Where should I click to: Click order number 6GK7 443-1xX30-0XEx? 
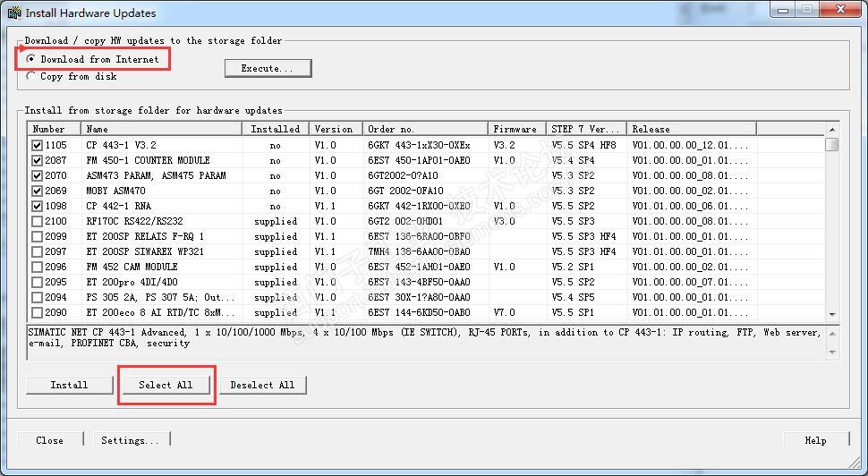(419, 145)
